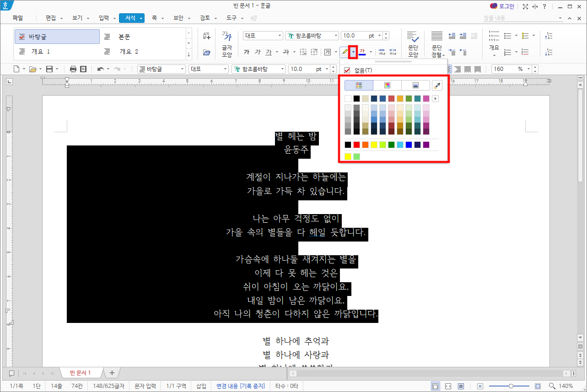Click the 로그인 login button
The height and width of the screenshot is (392, 587).
(x=502, y=6)
